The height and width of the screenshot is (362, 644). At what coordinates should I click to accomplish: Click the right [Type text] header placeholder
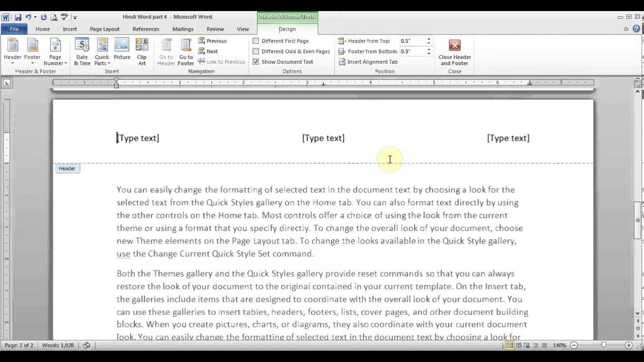[x=508, y=138]
